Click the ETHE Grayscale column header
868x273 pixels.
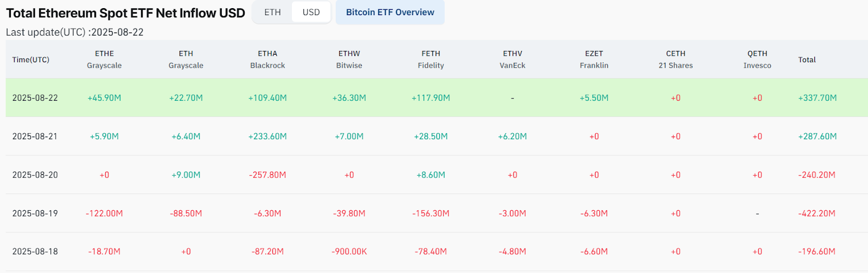coord(104,60)
